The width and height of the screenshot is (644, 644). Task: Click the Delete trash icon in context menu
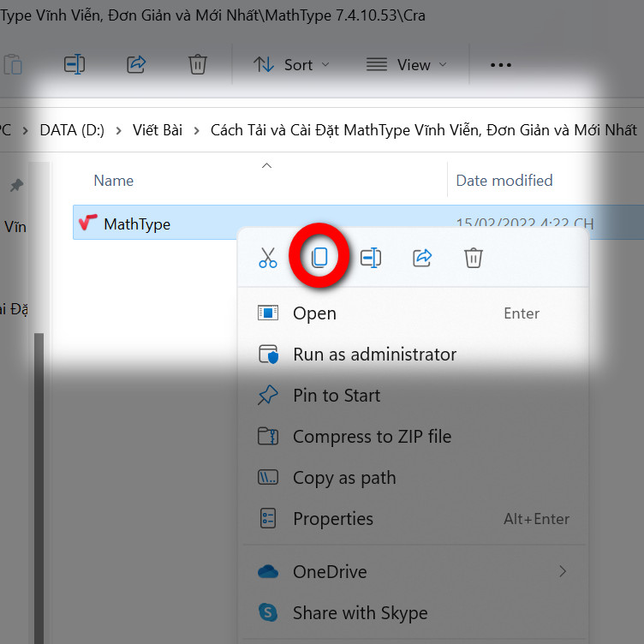point(473,258)
